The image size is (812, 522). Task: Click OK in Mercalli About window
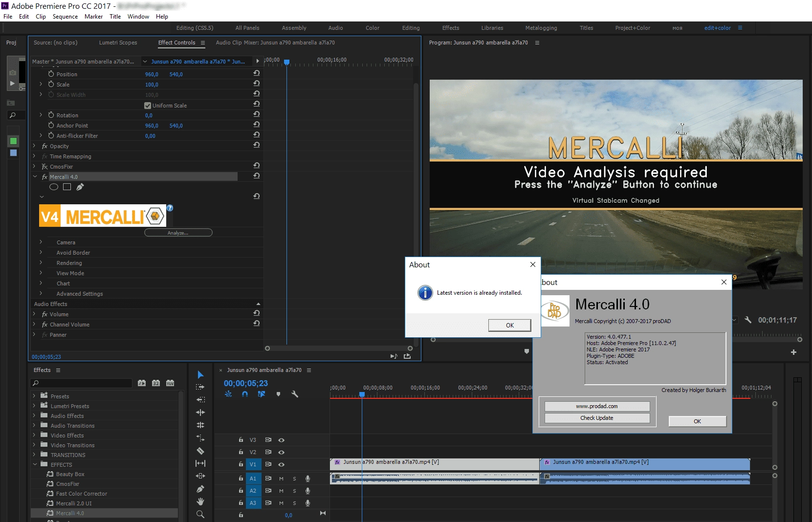pyautogui.click(x=697, y=421)
